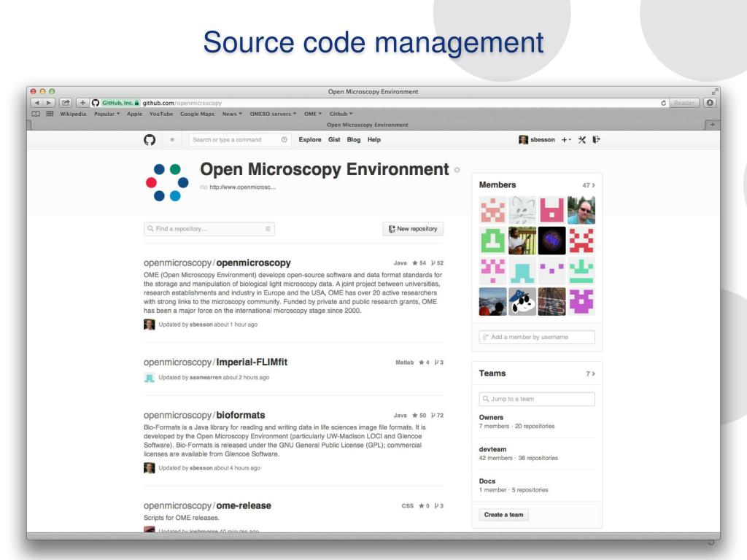Open Google Maps bookmark
Image resolution: width=747 pixels, height=560 pixels.
(197, 114)
